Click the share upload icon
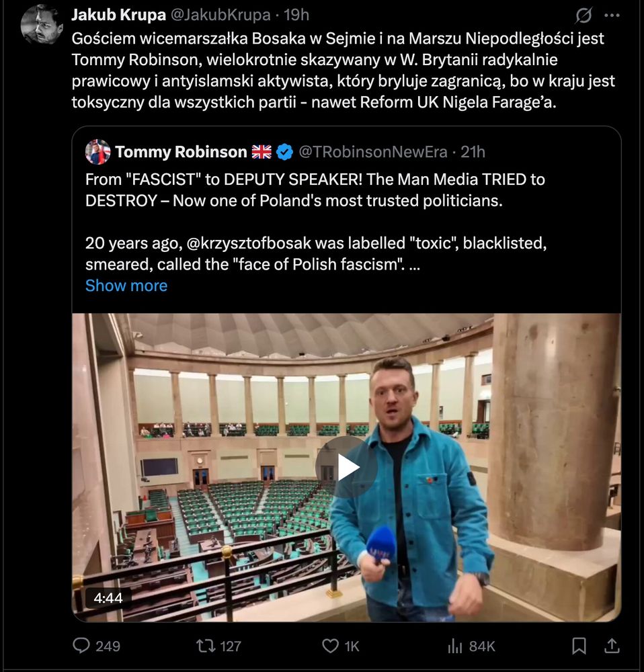This screenshot has height=672, width=644. 612,646
